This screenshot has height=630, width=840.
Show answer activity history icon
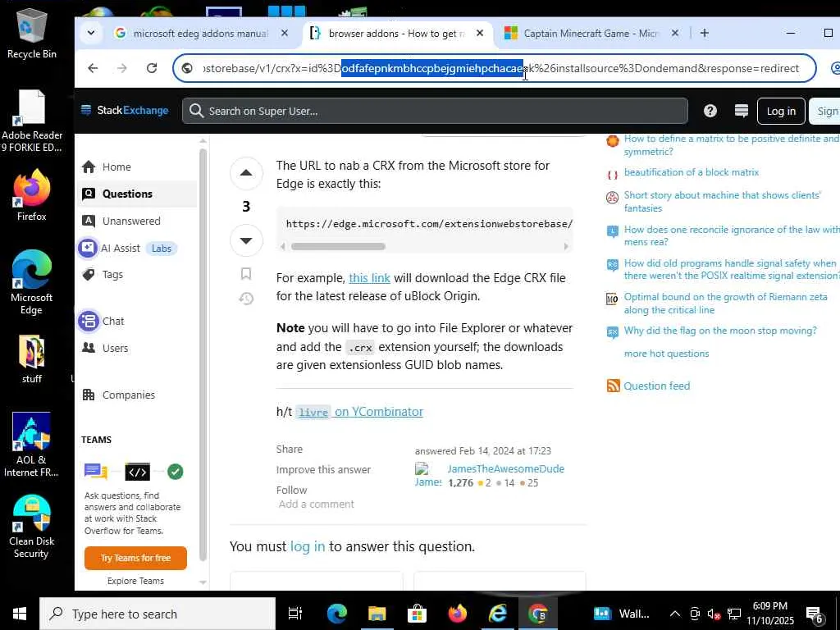click(x=246, y=299)
